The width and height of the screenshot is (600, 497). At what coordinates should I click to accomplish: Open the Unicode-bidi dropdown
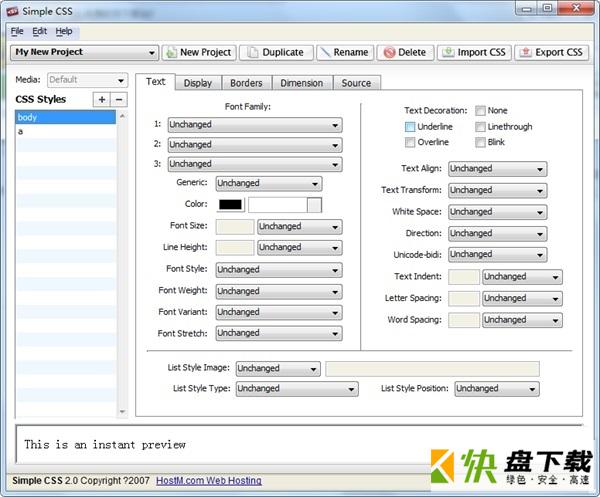point(497,254)
